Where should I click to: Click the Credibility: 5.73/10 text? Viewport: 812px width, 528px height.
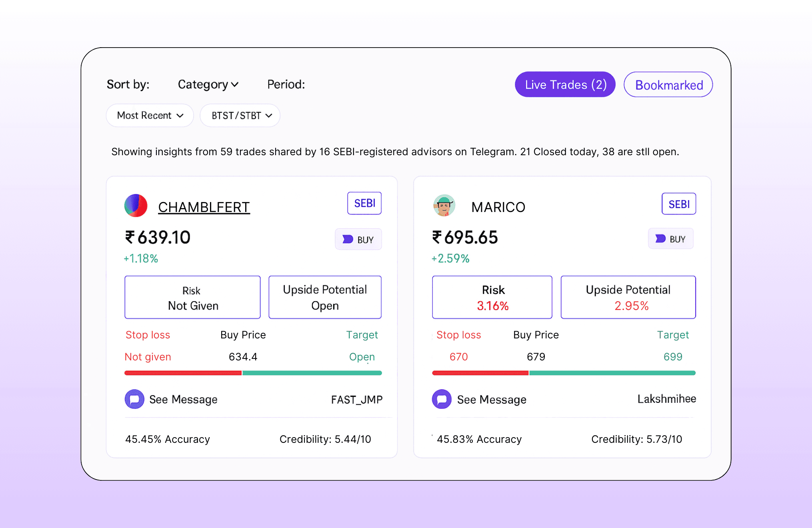click(x=636, y=439)
